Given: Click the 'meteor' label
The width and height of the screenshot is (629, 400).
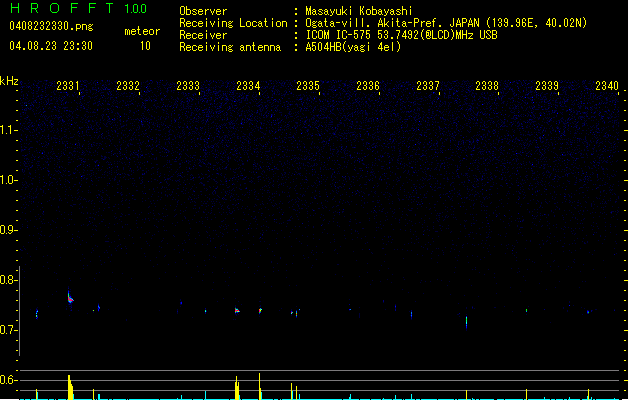Looking at the screenshot, I should pyautogui.click(x=142, y=31).
